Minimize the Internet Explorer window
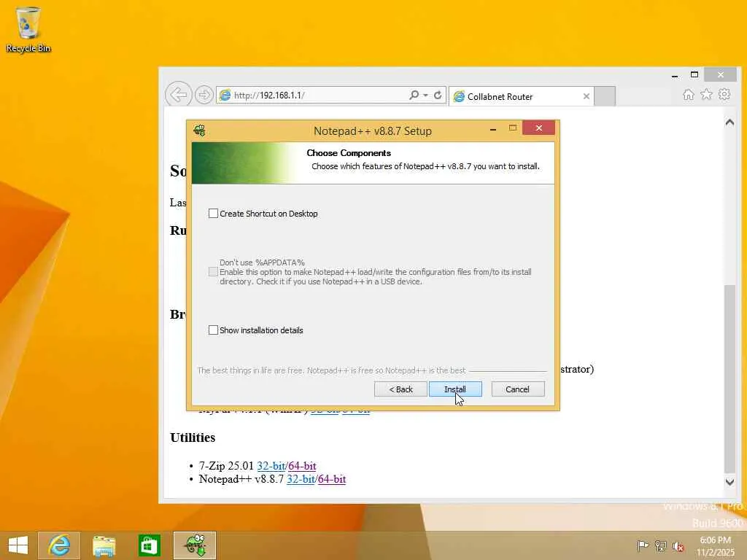 (675, 75)
